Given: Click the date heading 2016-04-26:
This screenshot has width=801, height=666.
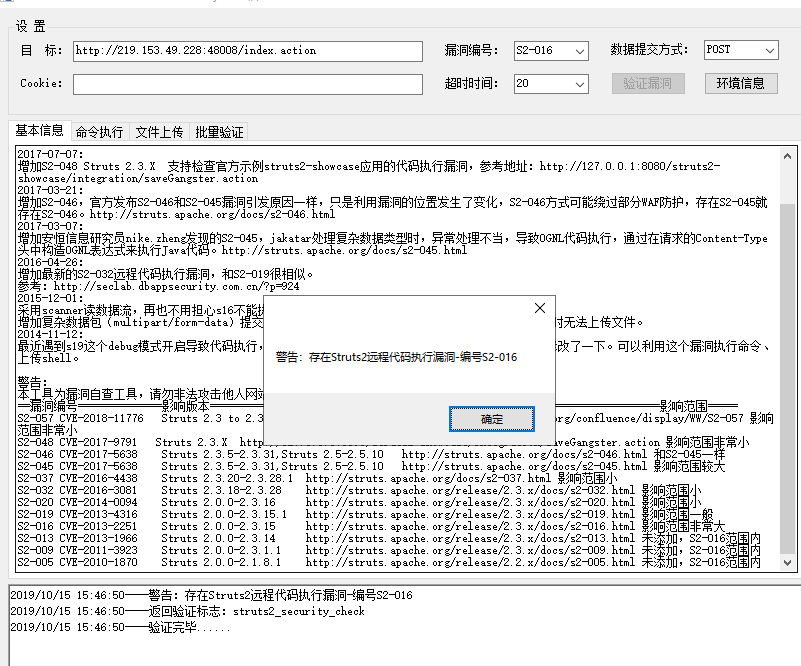Looking at the screenshot, I should [x=50, y=262].
